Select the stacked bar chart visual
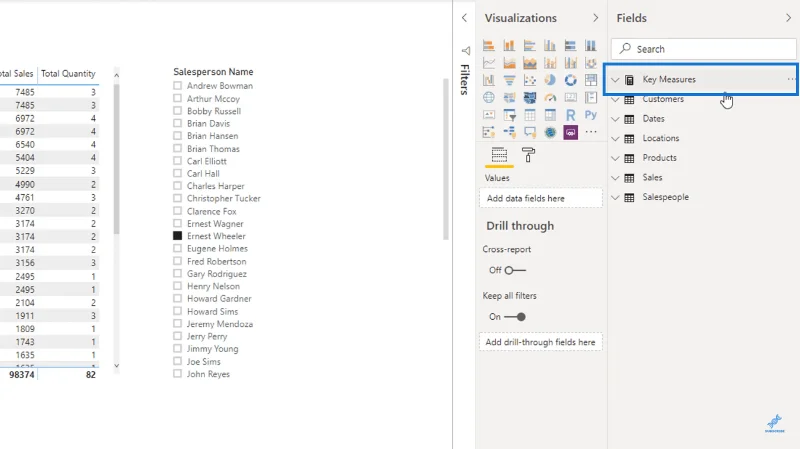The height and width of the screenshot is (449, 800). coord(489,45)
